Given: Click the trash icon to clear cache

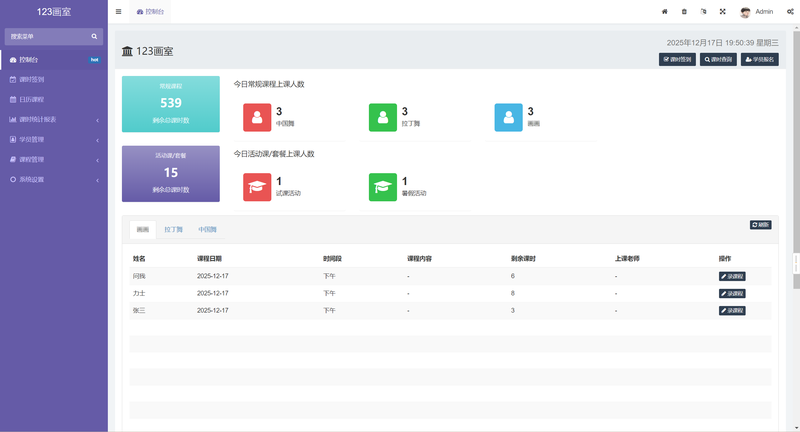Looking at the screenshot, I should pos(684,12).
